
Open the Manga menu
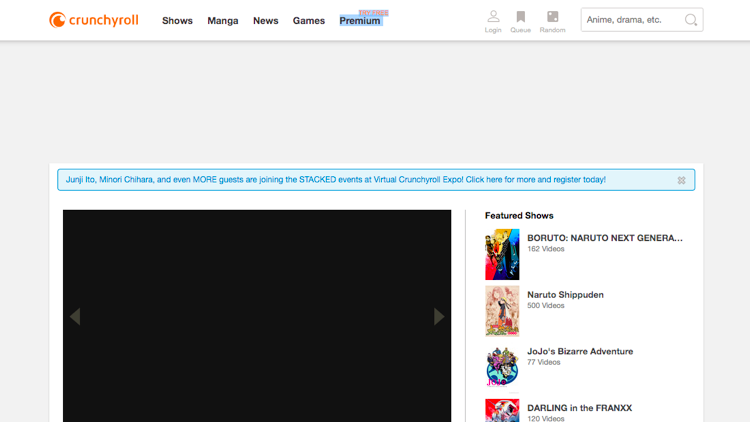pyautogui.click(x=223, y=21)
